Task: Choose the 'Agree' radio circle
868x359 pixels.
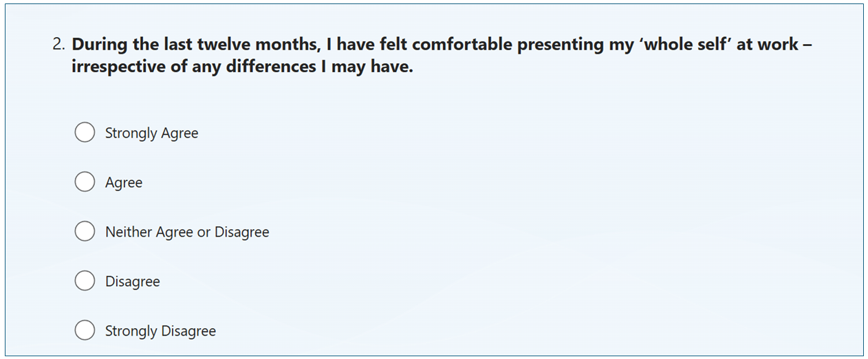Action: coord(85,182)
